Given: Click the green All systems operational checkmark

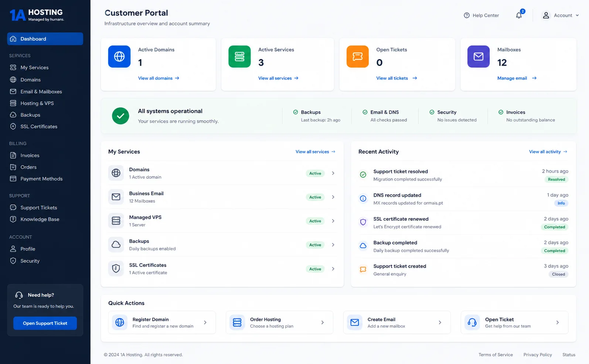Looking at the screenshot, I should (120, 116).
